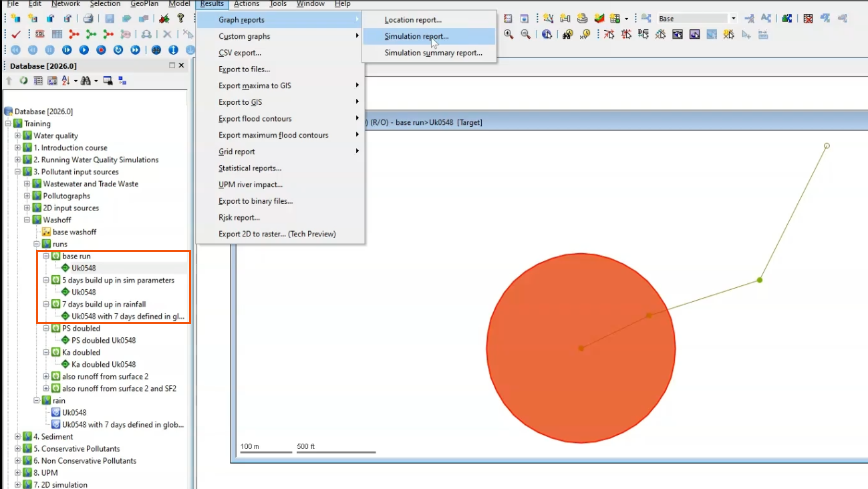Screen dimensions: 868x489
Task: Collapse the Washoff tree node
Action: pyautogui.click(x=28, y=219)
